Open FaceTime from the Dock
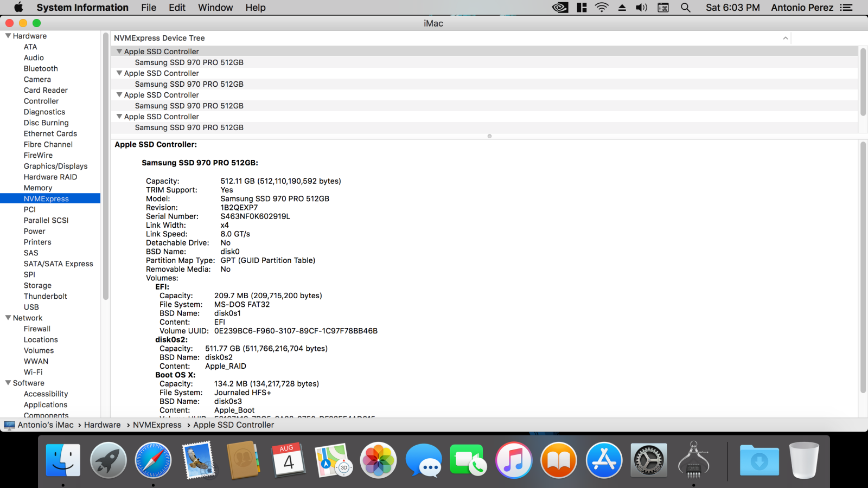This screenshot has height=488, width=868. click(x=468, y=460)
